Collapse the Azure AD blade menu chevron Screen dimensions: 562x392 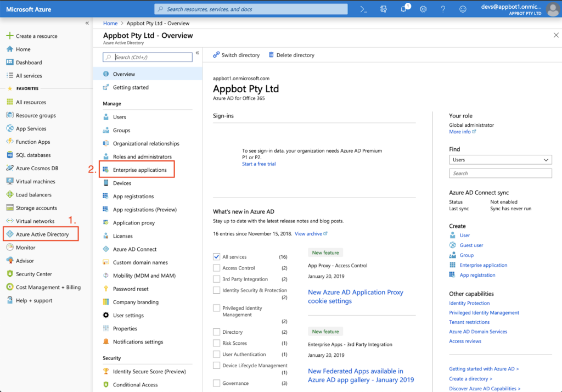click(197, 53)
